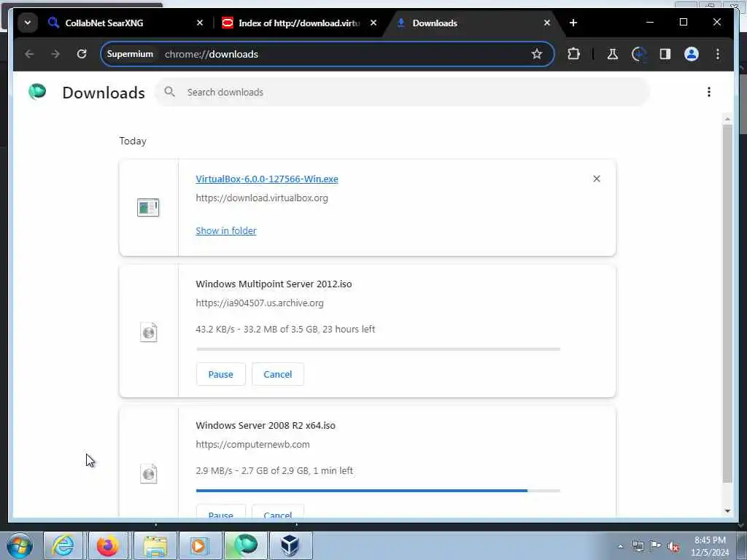Click the chrome://downloads address bar
The image size is (747, 560).
[328, 54]
